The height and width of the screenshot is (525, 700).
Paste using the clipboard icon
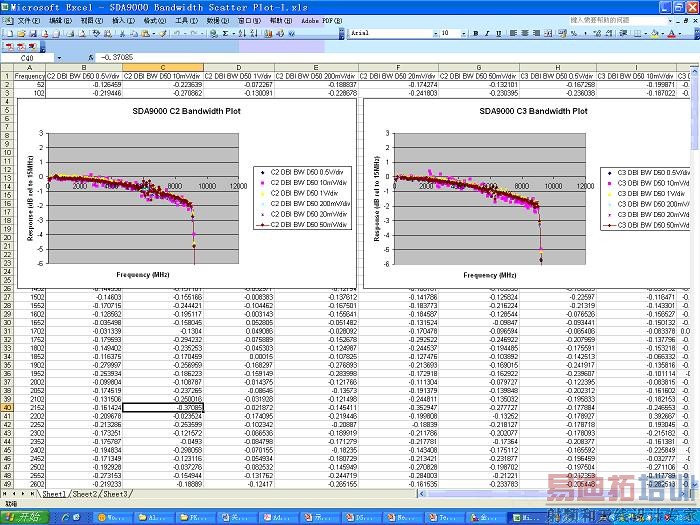pyautogui.click(x=145, y=33)
